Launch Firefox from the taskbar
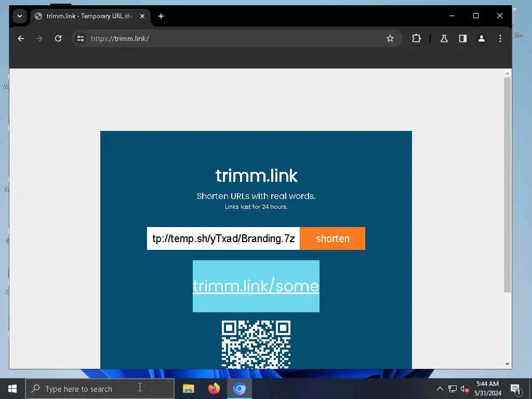The image size is (532, 399). (x=214, y=389)
